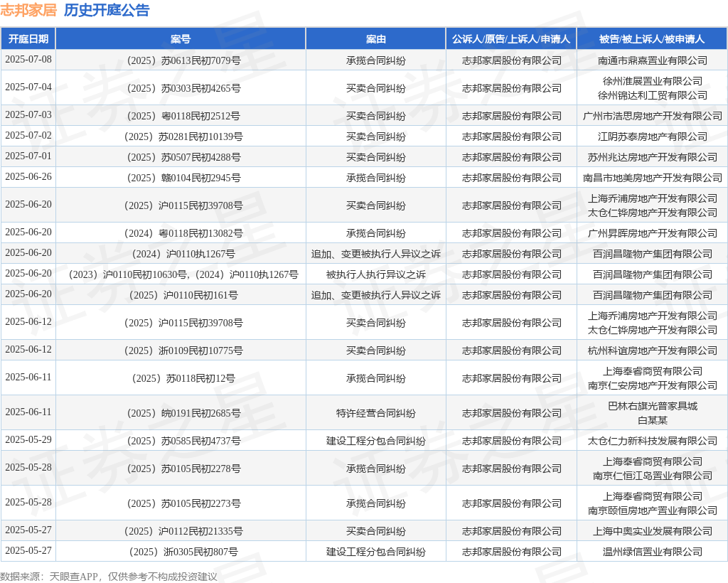Select case number 苏0281民初10139号

[183, 137]
